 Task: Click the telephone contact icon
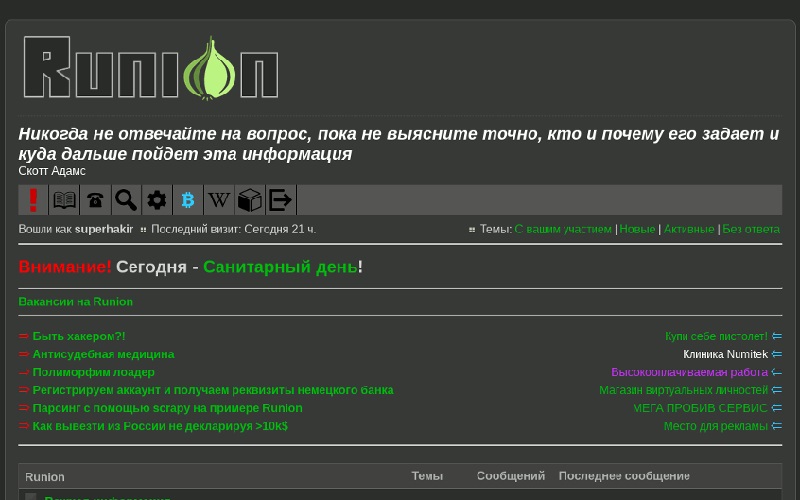click(x=95, y=200)
